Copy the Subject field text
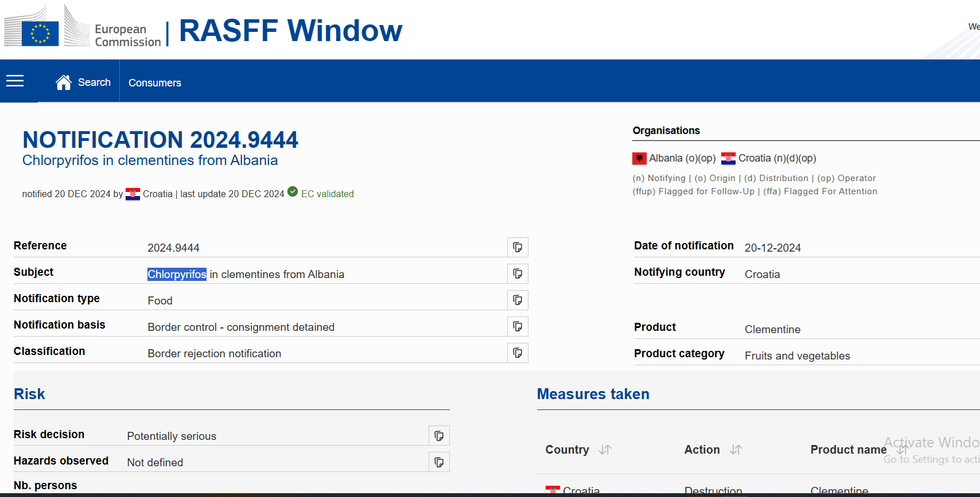 (x=517, y=273)
